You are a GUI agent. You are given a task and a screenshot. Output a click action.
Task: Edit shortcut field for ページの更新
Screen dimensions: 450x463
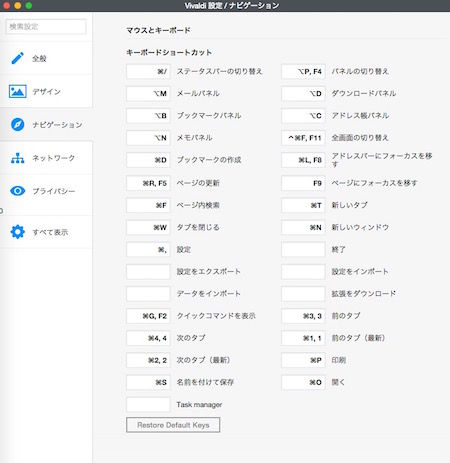[148, 183]
